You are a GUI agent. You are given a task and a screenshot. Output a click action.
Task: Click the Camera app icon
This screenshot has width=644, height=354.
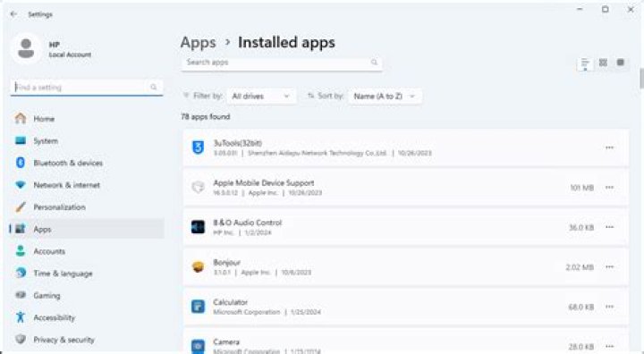point(198,346)
